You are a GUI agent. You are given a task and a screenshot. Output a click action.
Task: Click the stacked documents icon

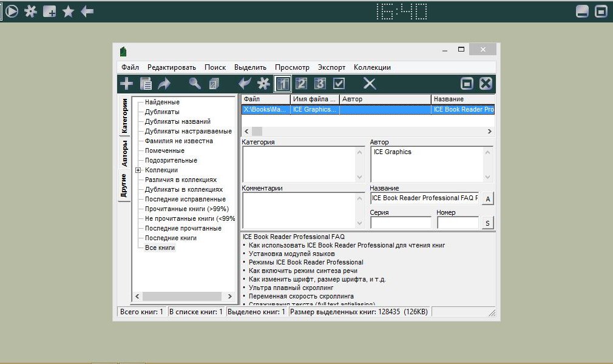point(214,83)
